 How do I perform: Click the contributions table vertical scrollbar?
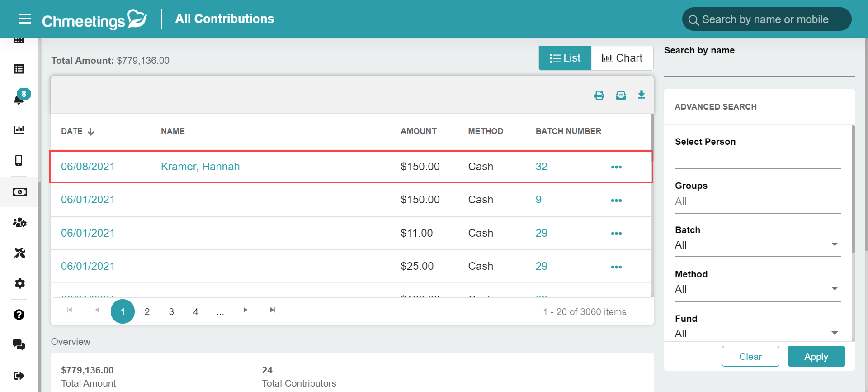click(652, 206)
